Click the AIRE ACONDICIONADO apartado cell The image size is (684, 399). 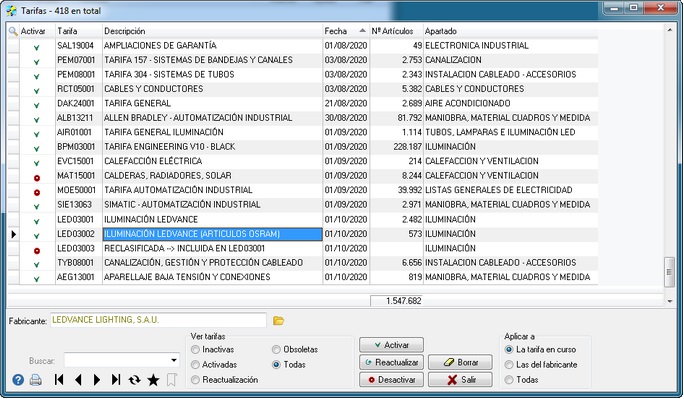pyautogui.click(x=510, y=103)
